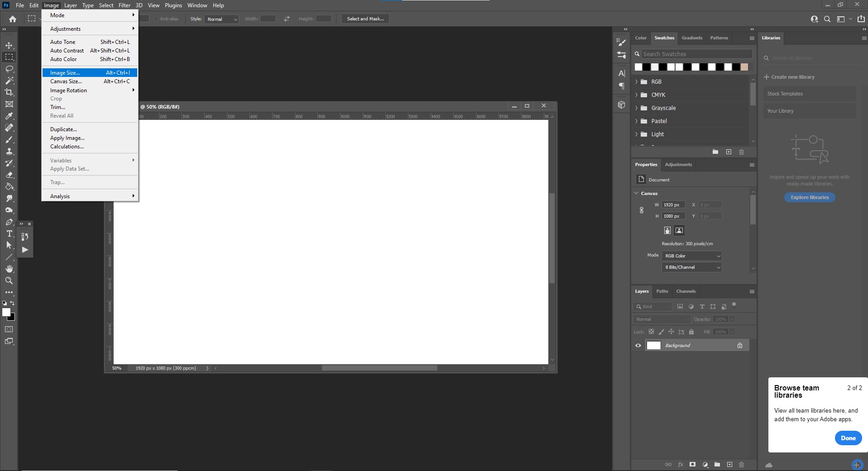Toggle the canvas width-height link chain

pos(641,210)
